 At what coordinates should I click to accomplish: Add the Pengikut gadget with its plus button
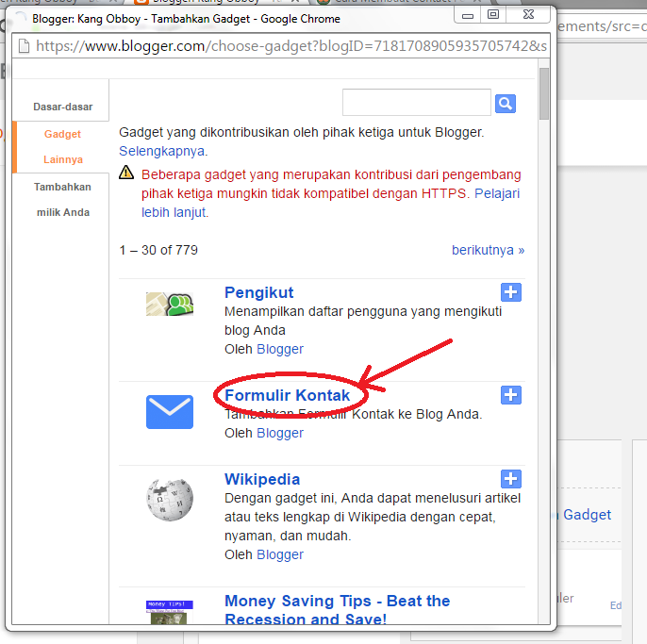[511, 292]
